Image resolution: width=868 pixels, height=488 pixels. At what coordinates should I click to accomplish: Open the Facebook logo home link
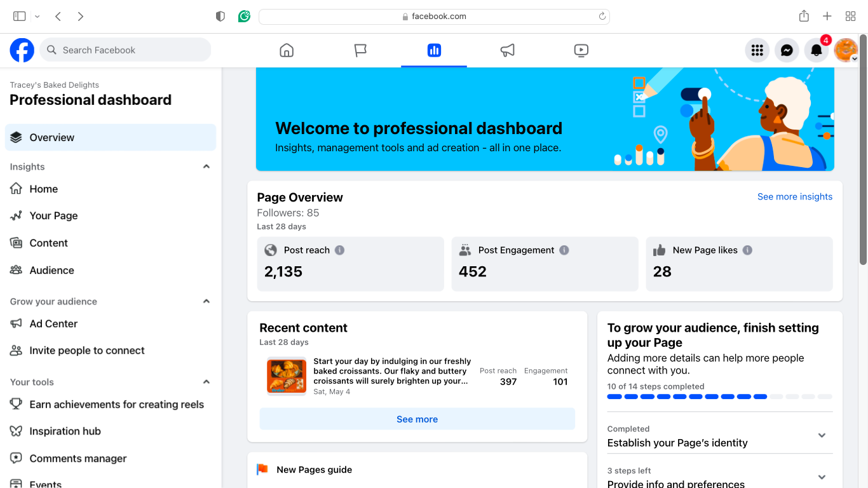(22, 50)
